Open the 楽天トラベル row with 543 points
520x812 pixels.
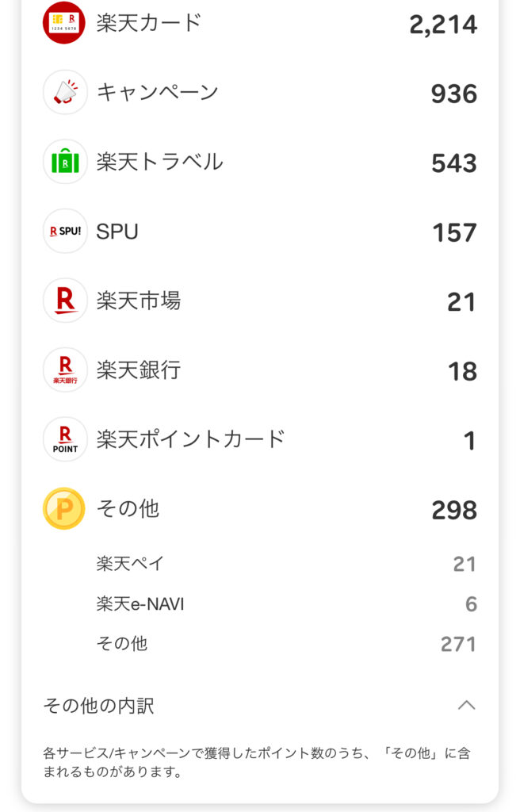pyautogui.click(x=260, y=162)
